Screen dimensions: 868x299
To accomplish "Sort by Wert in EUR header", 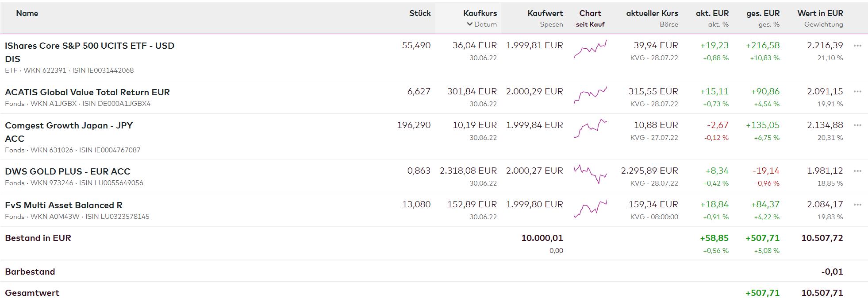I will point(820,13).
